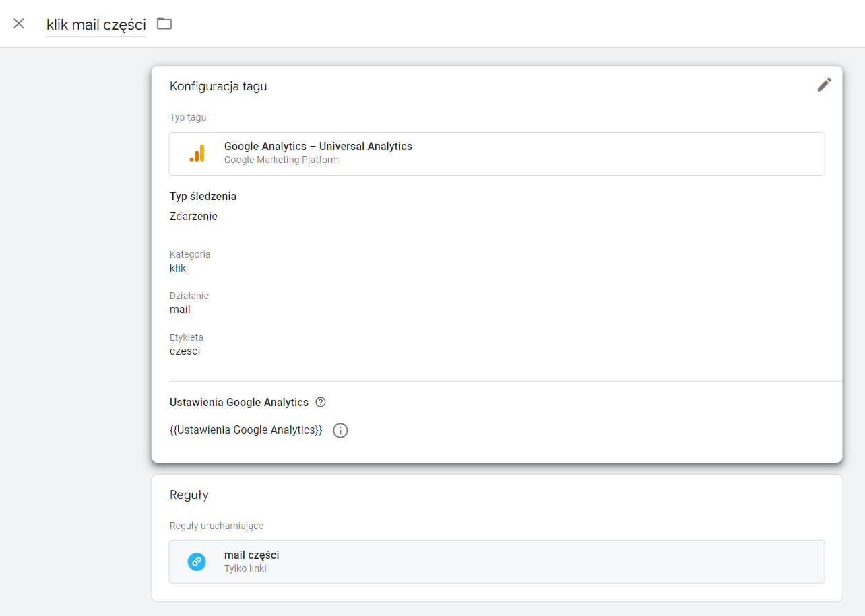The width and height of the screenshot is (865, 616).
Task: Click the Google Analytics bar chart icon
Action: pos(197,153)
